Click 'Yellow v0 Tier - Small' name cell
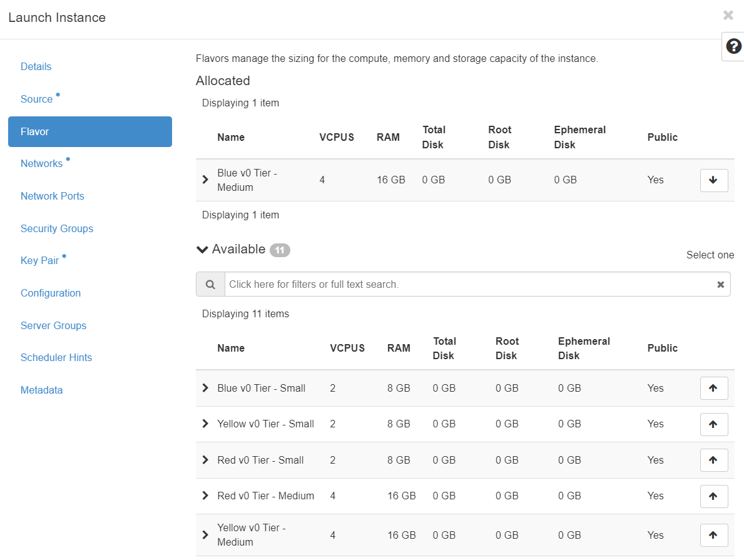The image size is (744, 560). coord(265,424)
